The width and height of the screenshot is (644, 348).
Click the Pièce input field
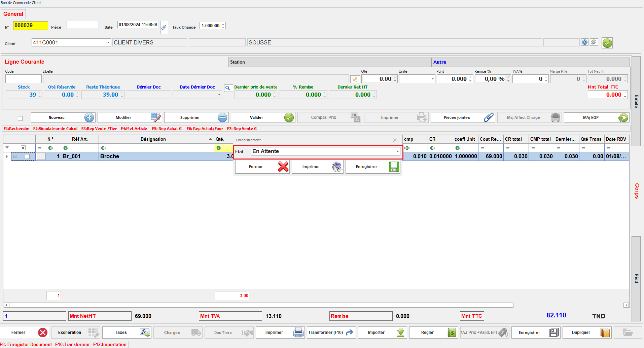point(83,25)
